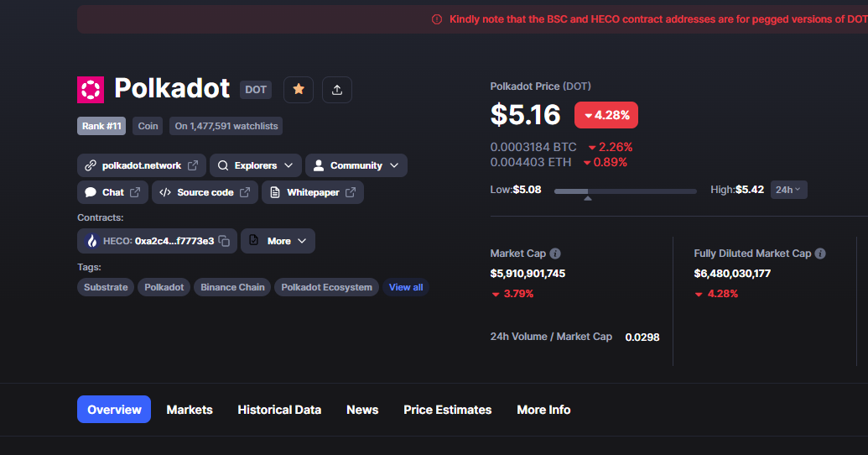
Task: Click the Rank #11 badge
Action: pos(101,126)
